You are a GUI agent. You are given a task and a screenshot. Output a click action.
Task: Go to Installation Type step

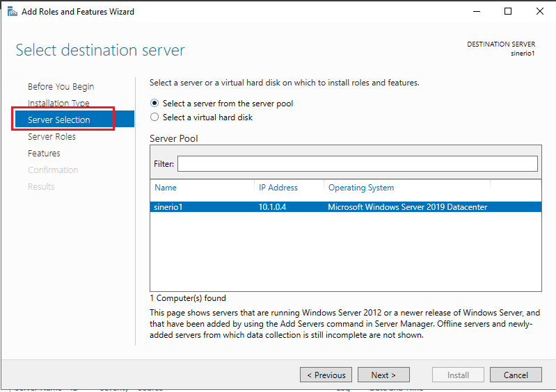click(58, 104)
